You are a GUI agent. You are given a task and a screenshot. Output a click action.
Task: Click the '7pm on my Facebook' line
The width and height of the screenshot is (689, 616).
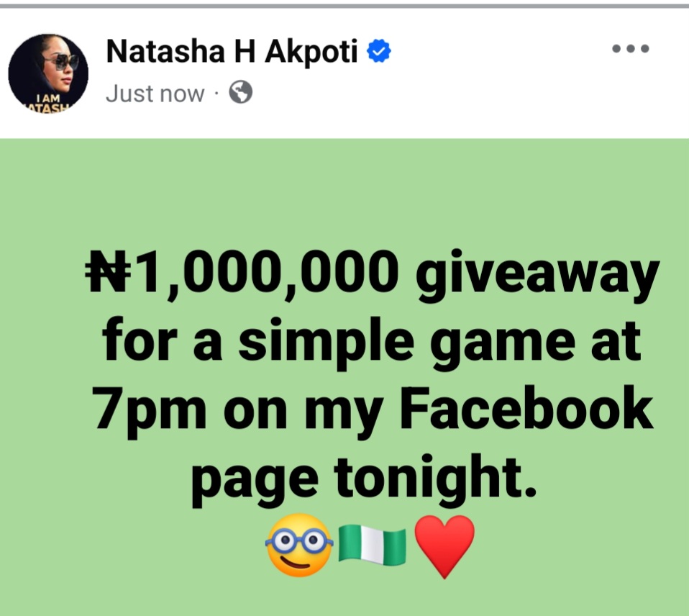tap(374, 412)
